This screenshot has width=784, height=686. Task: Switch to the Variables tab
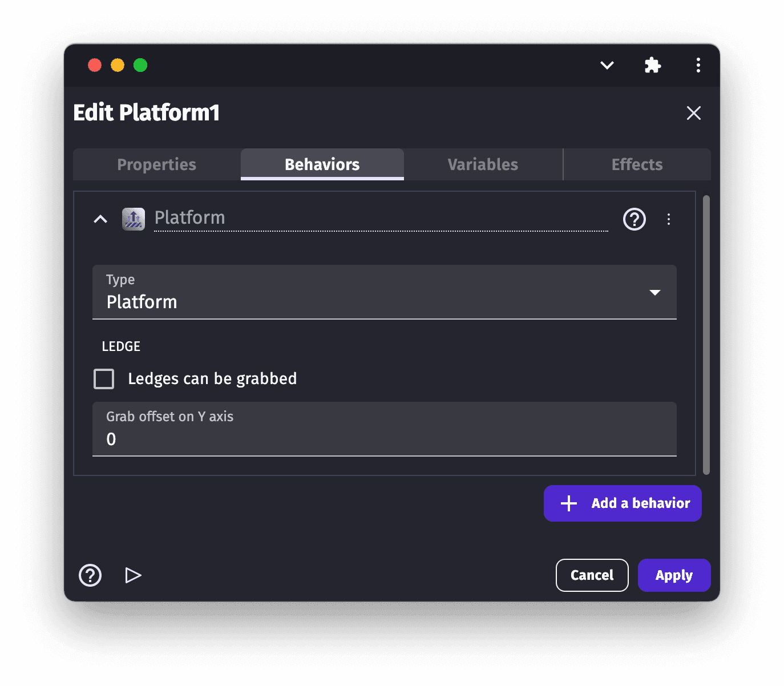click(483, 164)
